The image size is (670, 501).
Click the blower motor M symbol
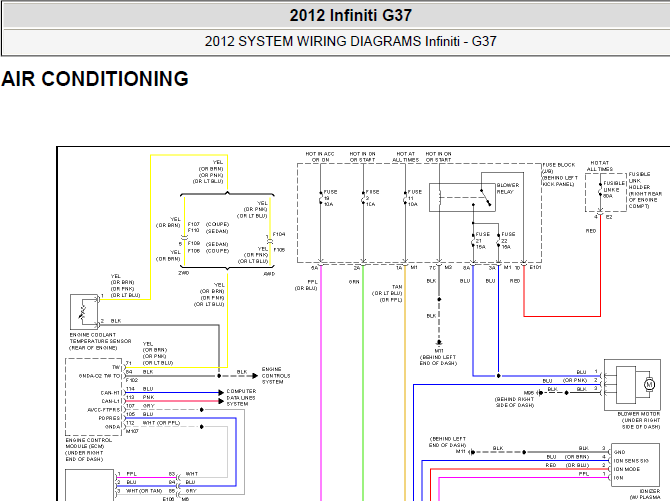tap(649, 384)
